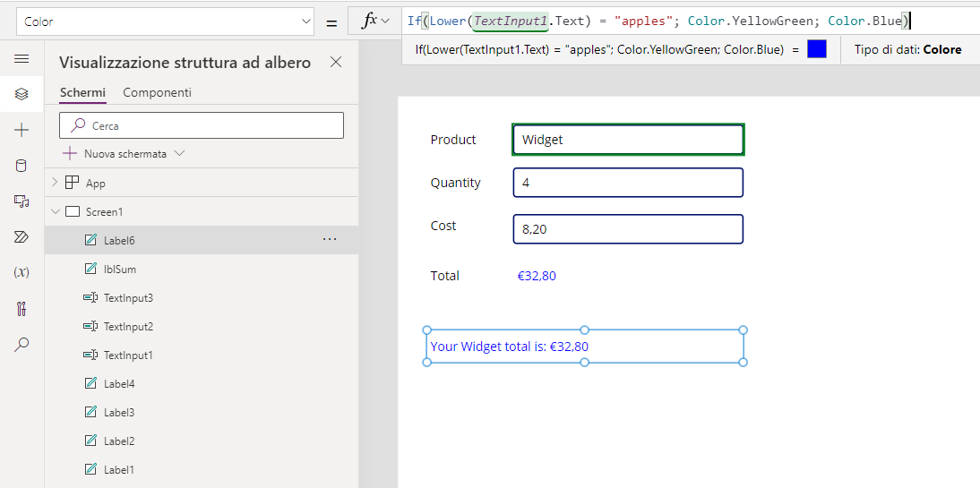Select Label2 in the tree
Viewport: 980px width, 488px height.
(x=202, y=441)
